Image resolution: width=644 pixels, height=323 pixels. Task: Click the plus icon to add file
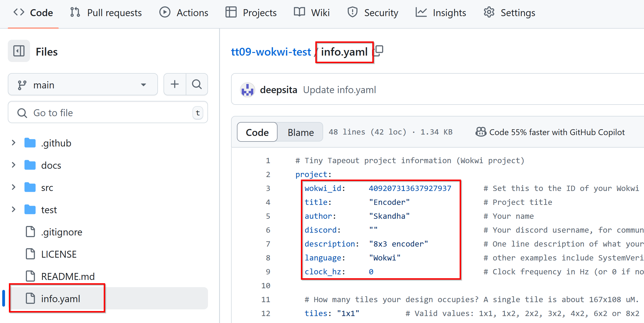(175, 84)
